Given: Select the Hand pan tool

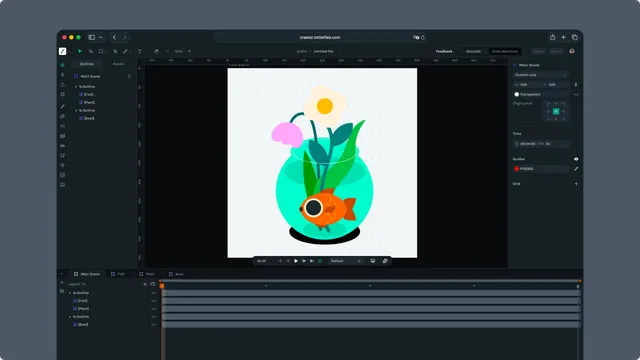Looking at the screenshot, I should click(x=156, y=51).
